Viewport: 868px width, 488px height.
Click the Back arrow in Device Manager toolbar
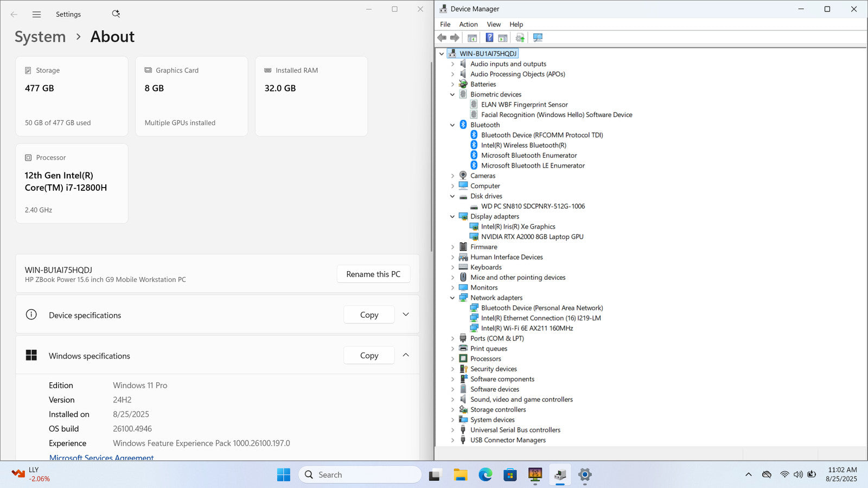point(442,37)
